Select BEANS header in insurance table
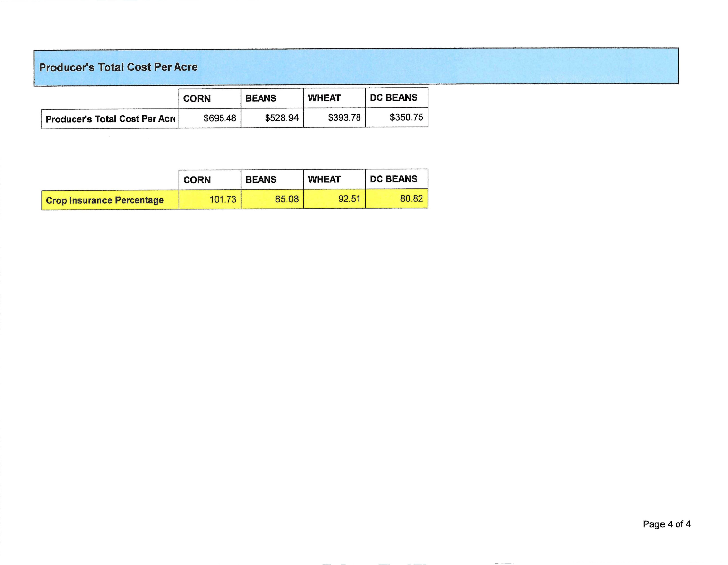 [x=261, y=180]
